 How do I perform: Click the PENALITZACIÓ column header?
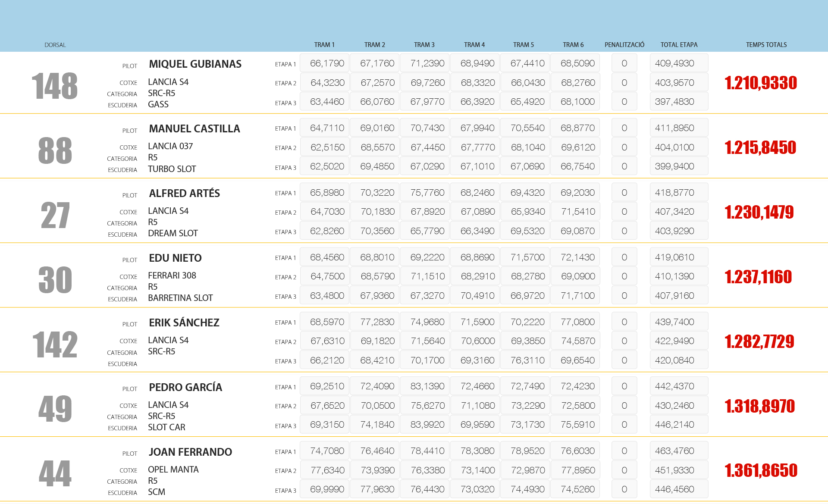(x=624, y=45)
